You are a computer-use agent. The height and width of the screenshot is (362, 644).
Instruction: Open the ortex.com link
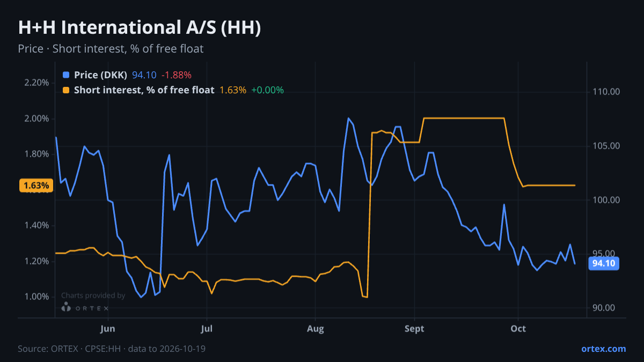click(x=603, y=349)
